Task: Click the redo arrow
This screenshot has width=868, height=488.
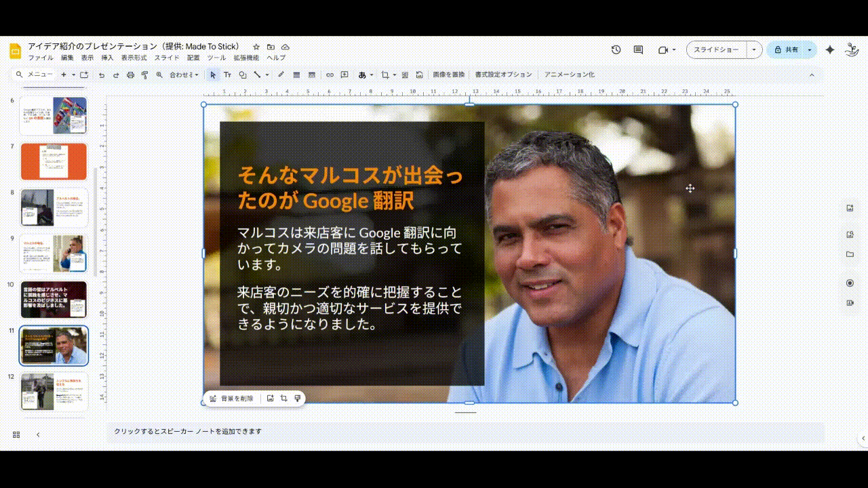Action: (116, 75)
